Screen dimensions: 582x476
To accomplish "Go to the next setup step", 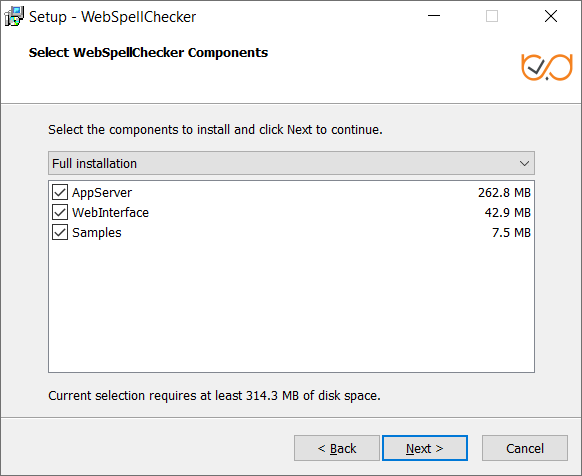I will pyautogui.click(x=425, y=448).
